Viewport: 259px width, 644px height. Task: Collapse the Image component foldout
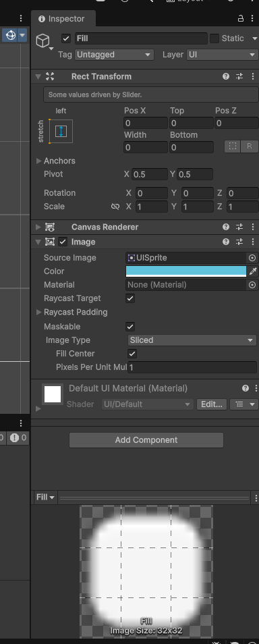(38, 242)
